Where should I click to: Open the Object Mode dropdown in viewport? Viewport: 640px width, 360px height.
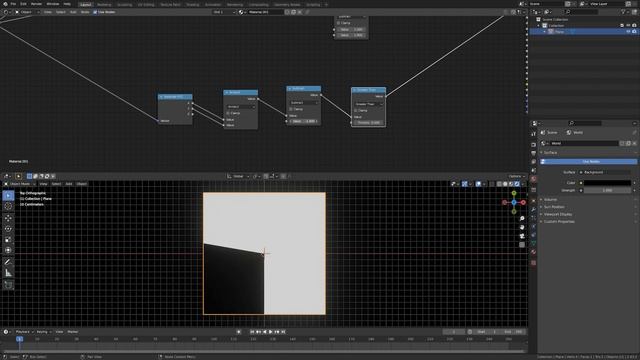(21, 184)
